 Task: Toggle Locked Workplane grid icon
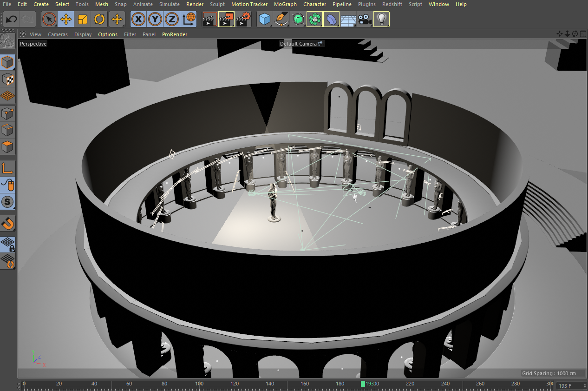(8, 245)
